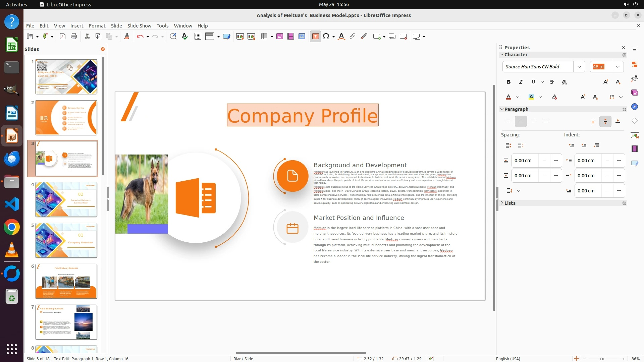The height and width of the screenshot is (362, 644).
Task: Click the Insert Table icon in toolbar
Action: coord(264,37)
